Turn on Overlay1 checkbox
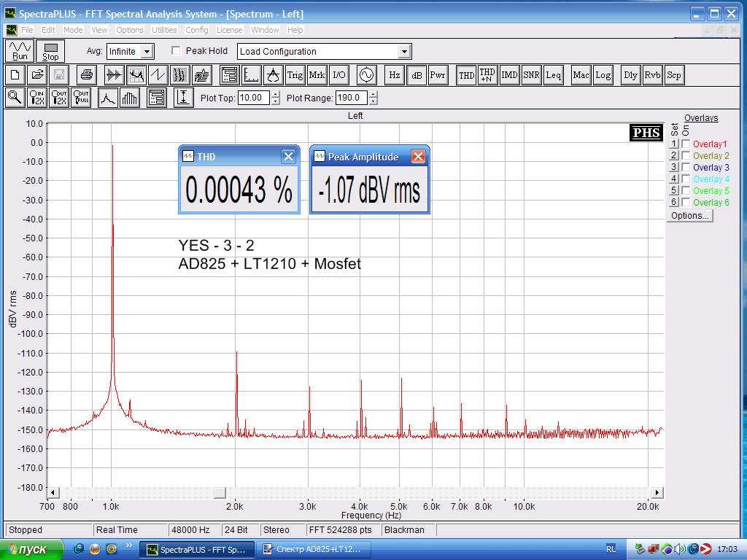 coord(686,144)
